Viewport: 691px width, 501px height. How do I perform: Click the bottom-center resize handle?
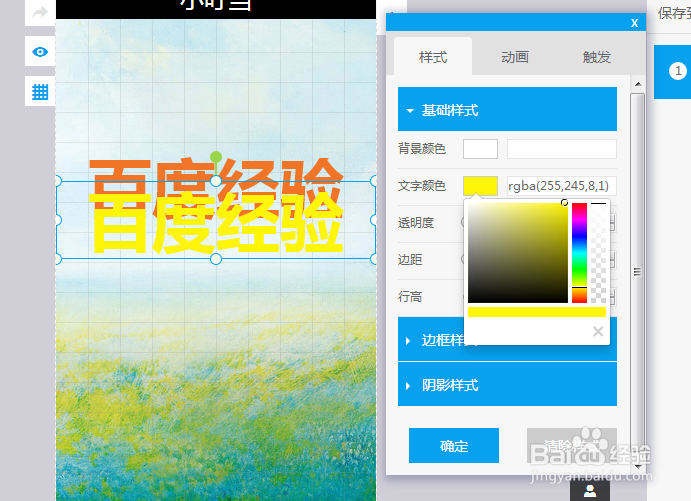216,259
